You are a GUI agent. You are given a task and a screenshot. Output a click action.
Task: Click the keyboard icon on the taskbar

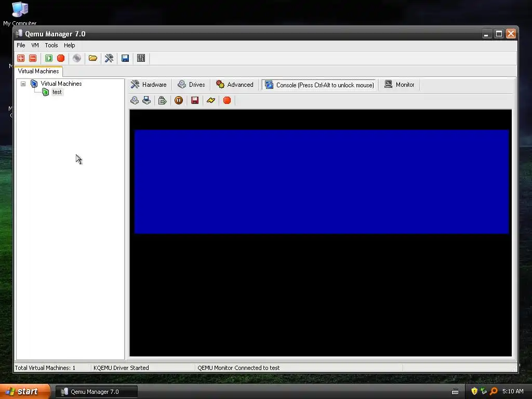coord(455,392)
